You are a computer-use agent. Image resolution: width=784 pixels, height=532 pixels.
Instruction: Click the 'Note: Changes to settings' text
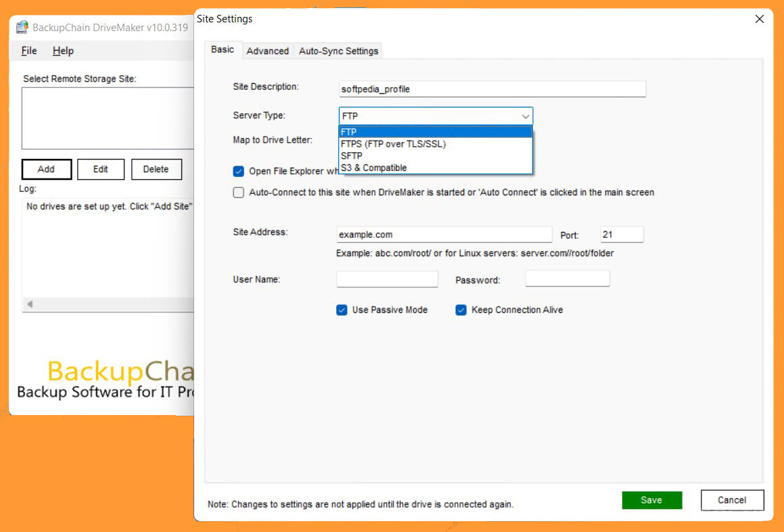361,504
